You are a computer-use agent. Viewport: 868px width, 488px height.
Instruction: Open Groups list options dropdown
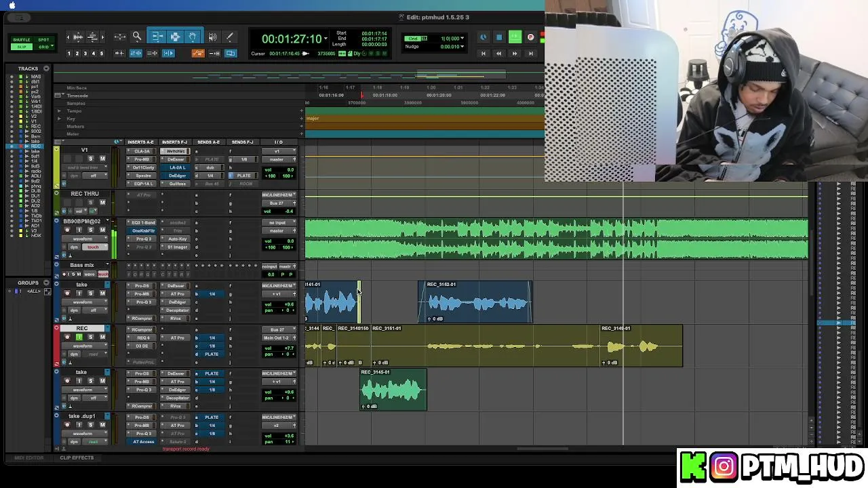pos(46,283)
